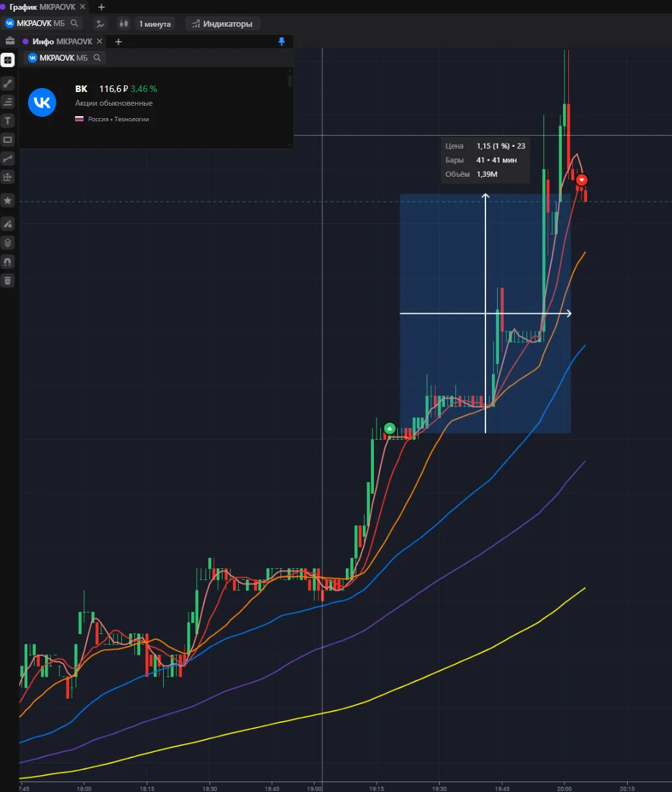
Task: Click the green buy marker on chart
Action: [389, 429]
